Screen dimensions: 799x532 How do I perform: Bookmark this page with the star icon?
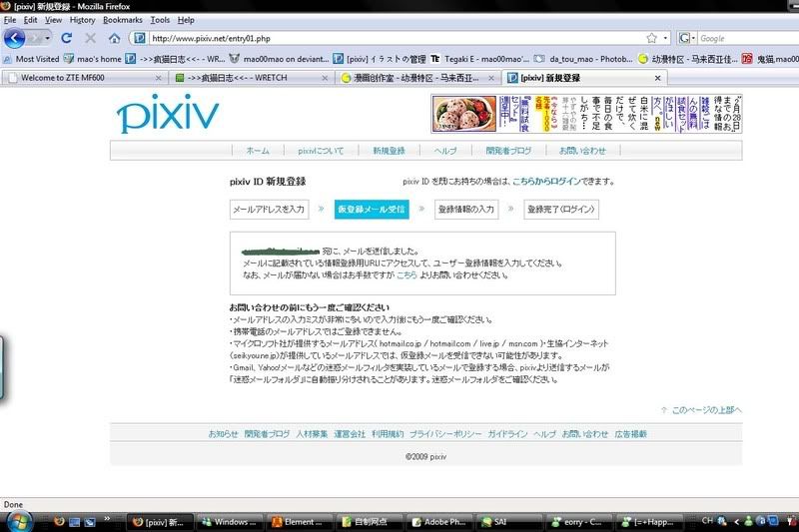coord(652,38)
